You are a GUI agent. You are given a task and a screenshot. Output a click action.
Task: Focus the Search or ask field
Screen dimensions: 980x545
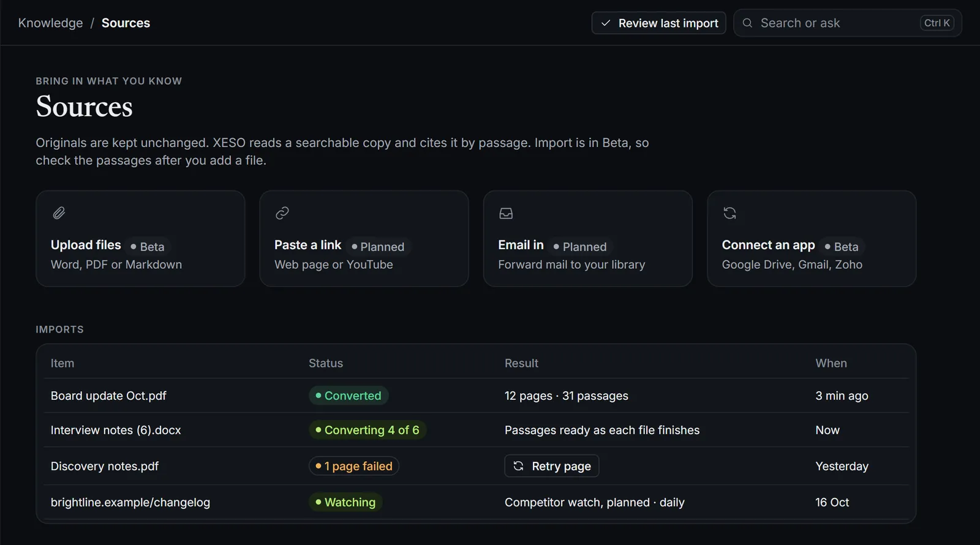pos(848,23)
